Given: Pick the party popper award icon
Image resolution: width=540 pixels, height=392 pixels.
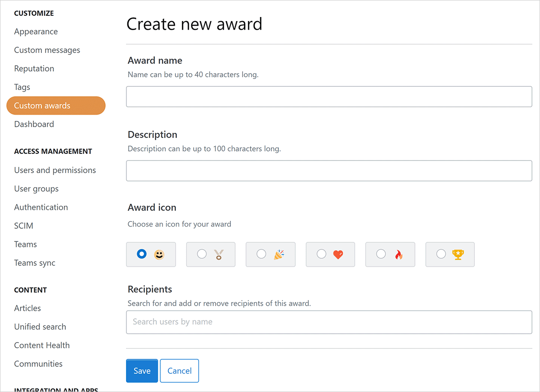Looking at the screenshot, I should [279, 254].
